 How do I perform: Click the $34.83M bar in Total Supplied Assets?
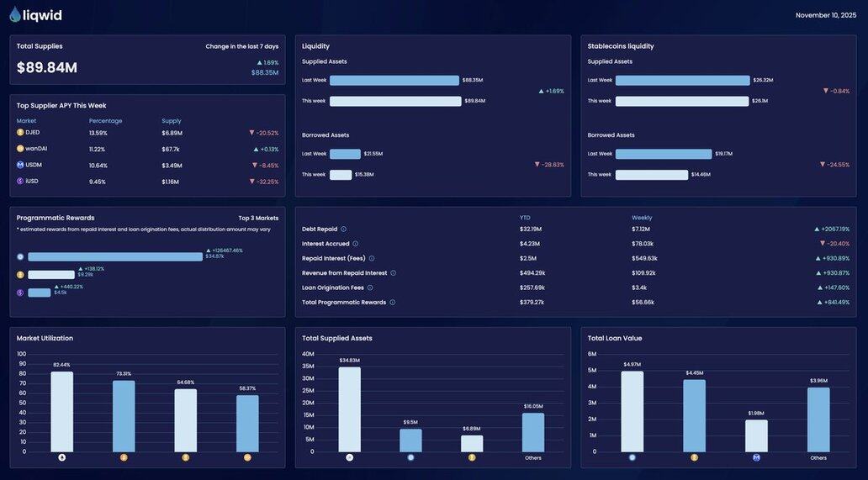coord(349,409)
